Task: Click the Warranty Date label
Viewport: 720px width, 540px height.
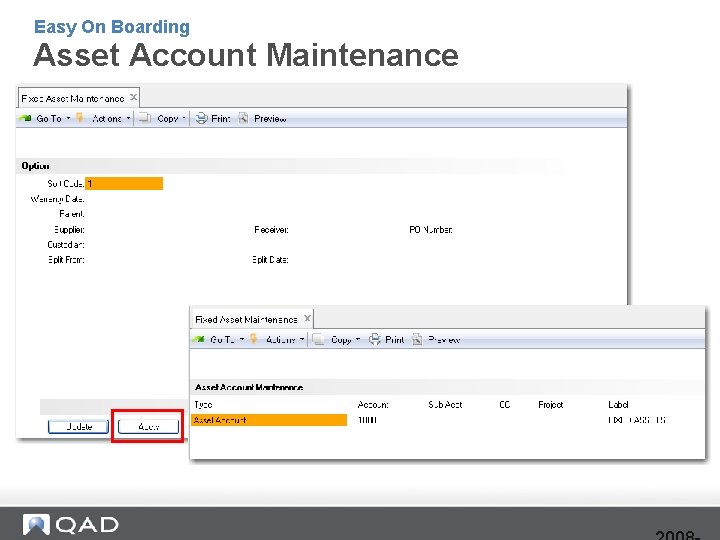Action: point(57,199)
